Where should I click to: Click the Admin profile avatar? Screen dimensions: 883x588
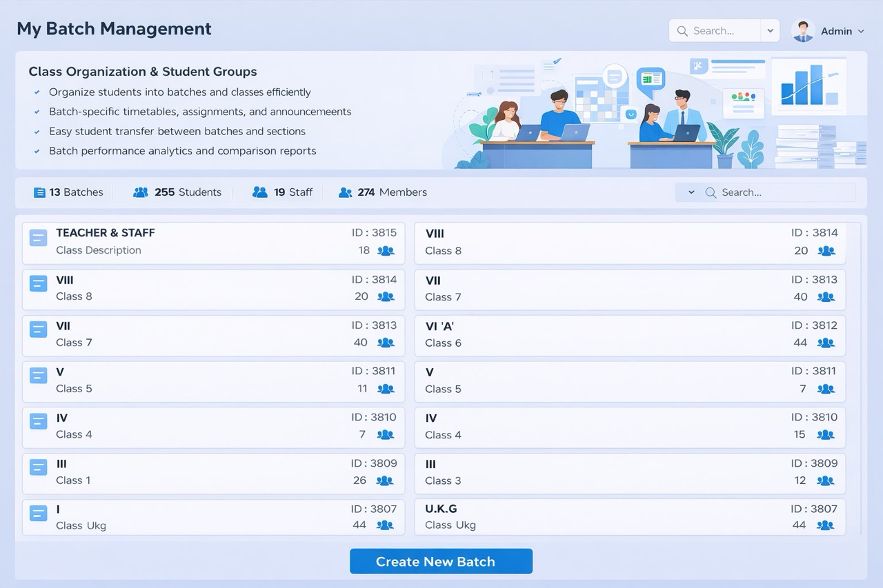pos(803,31)
